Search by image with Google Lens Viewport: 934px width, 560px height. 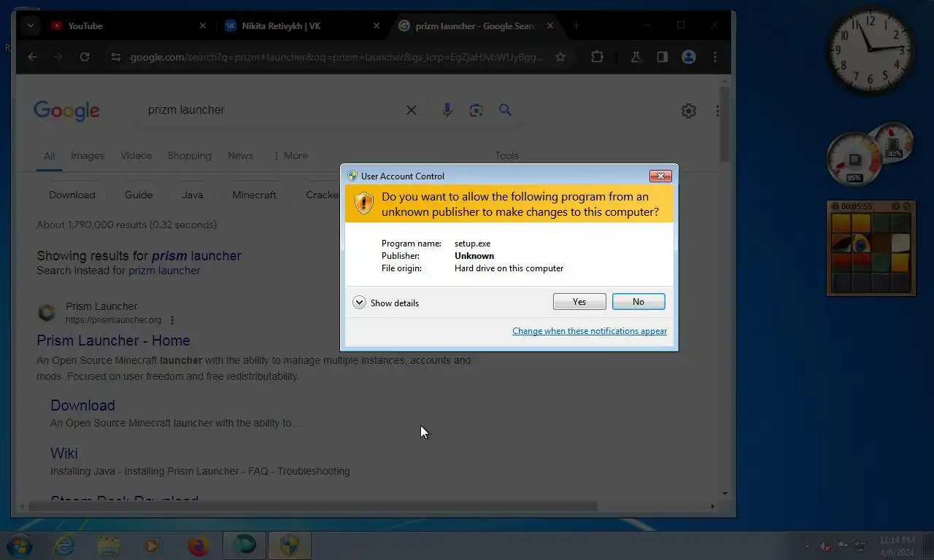point(476,110)
